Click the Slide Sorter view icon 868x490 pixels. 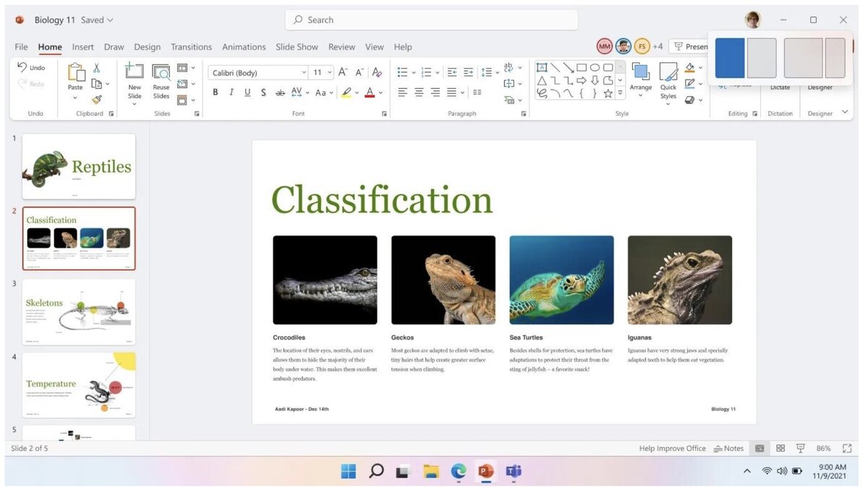780,448
